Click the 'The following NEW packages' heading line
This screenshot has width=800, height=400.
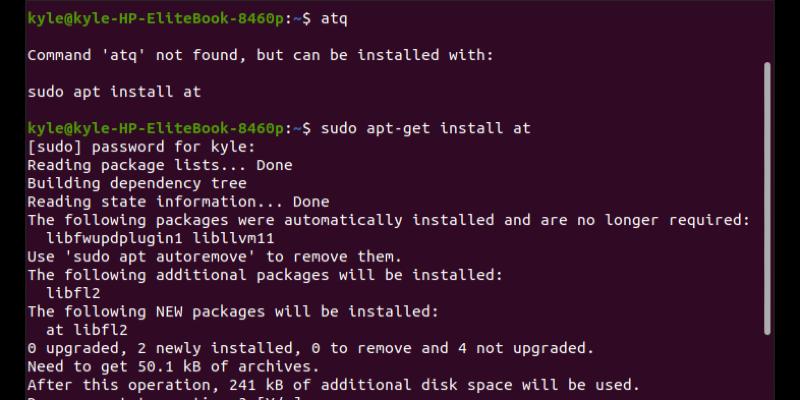(x=233, y=312)
